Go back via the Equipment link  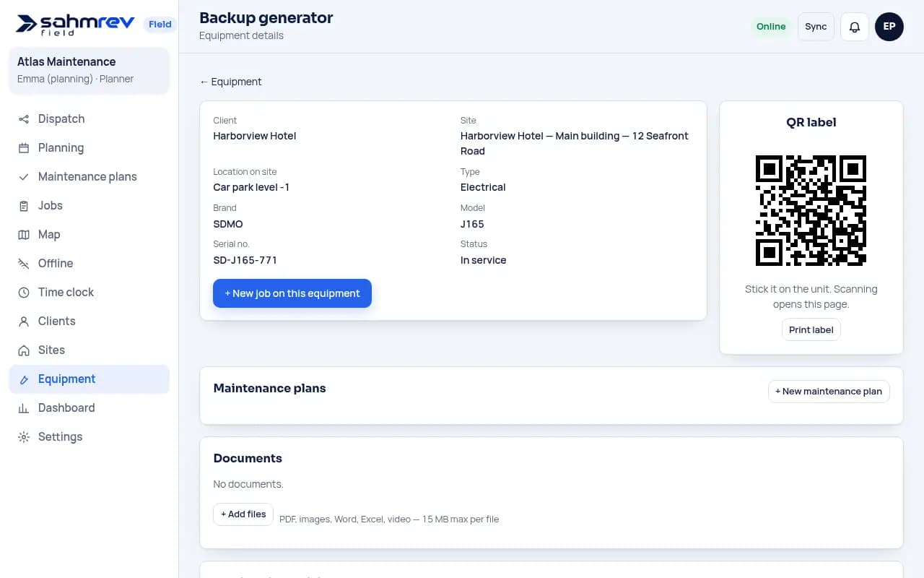click(x=231, y=82)
